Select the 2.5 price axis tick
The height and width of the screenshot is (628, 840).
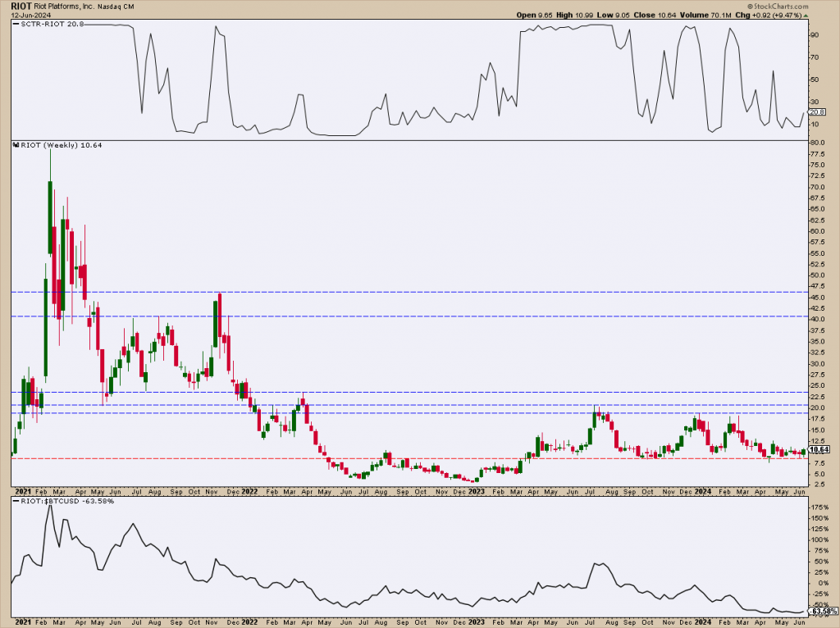tap(816, 485)
